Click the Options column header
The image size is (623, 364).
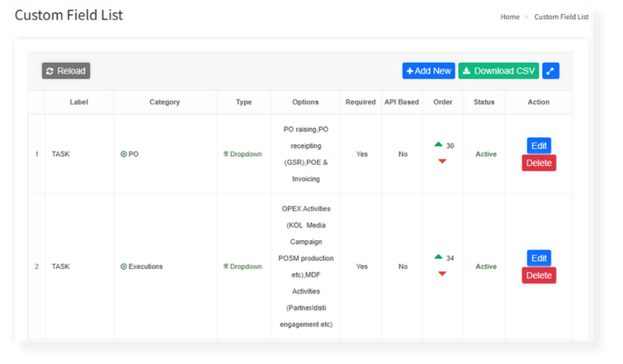(305, 102)
